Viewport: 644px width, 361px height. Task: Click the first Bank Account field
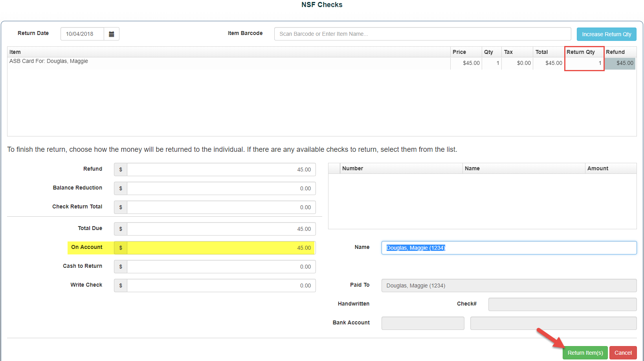point(423,323)
